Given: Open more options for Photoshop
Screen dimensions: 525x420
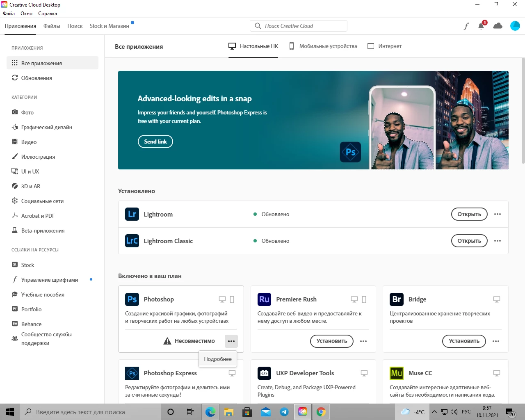Looking at the screenshot, I should coord(231,341).
